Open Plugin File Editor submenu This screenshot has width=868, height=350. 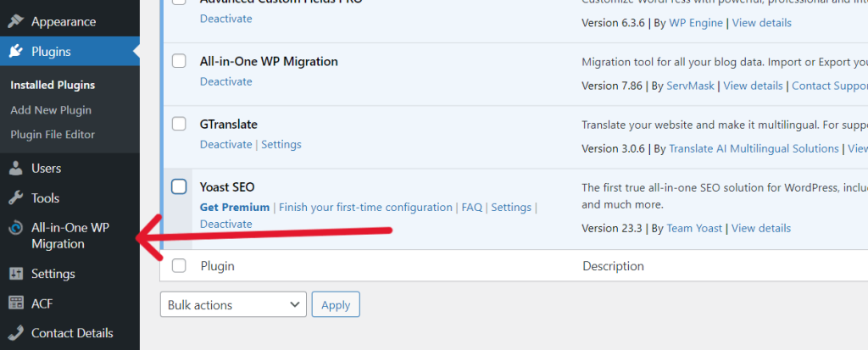(x=53, y=135)
